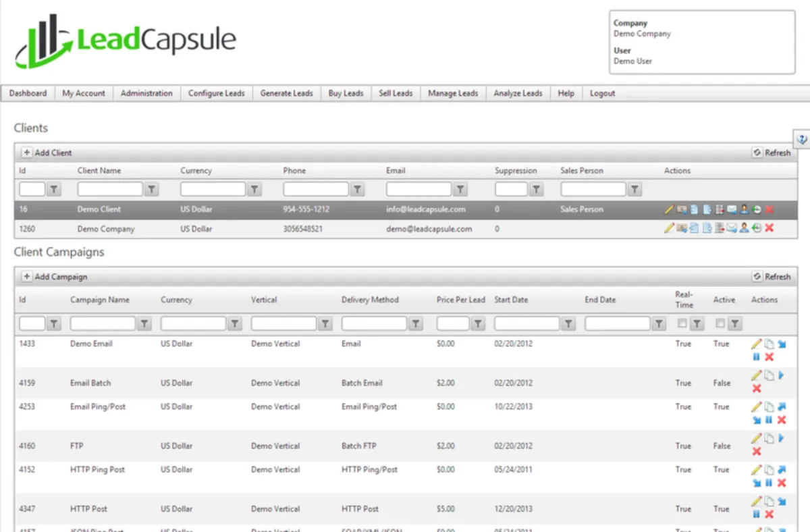Click the person icon in Demo Company row
The height and width of the screenshot is (532, 810).
744,228
